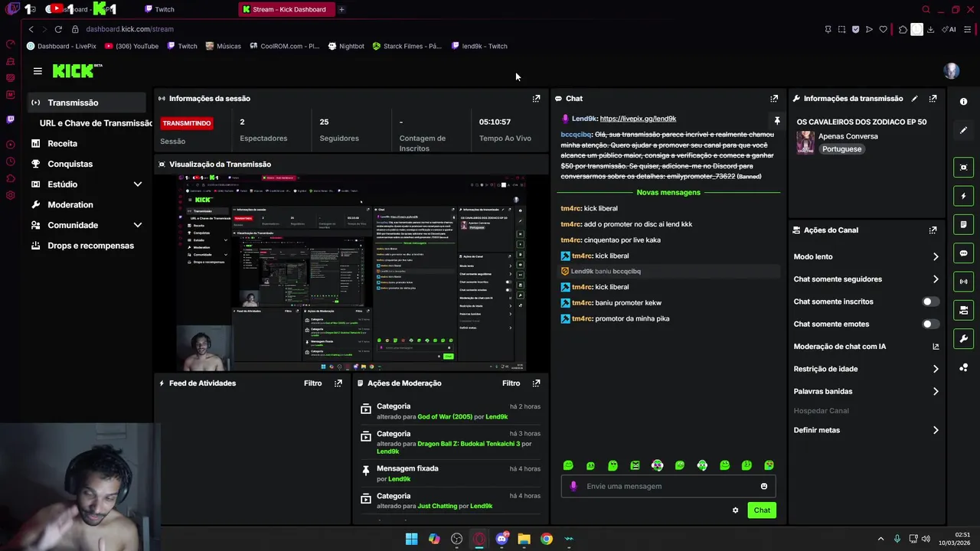The width and height of the screenshot is (980, 551).
Task: Insert the first green emote above the message box
Action: (568, 465)
